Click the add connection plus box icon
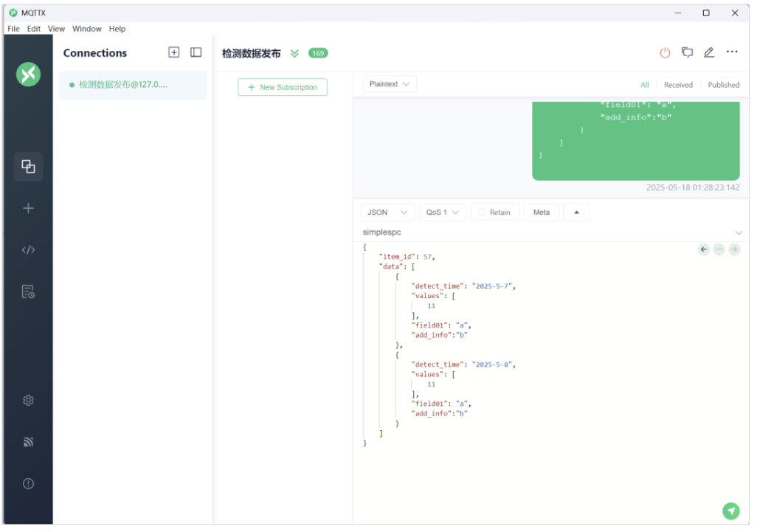The width and height of the screenshot is (757, 532). [174, 52]
